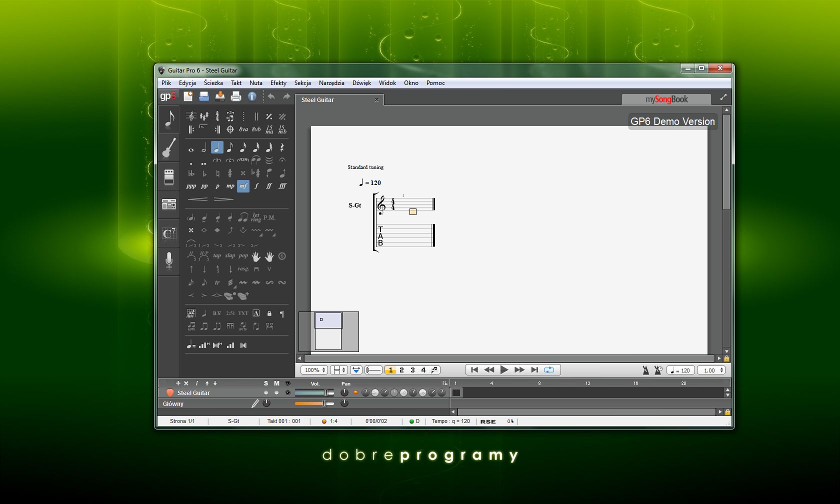Insert a chord diagram with the grid icon
Image resolution: width=840 pixels, height=504 pixels.
191,313
